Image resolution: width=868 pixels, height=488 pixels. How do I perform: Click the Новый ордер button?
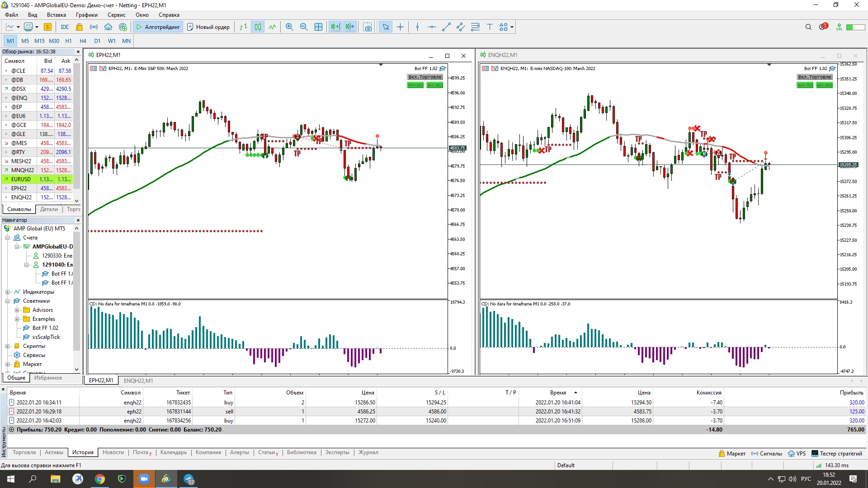[x=208, y=27]
